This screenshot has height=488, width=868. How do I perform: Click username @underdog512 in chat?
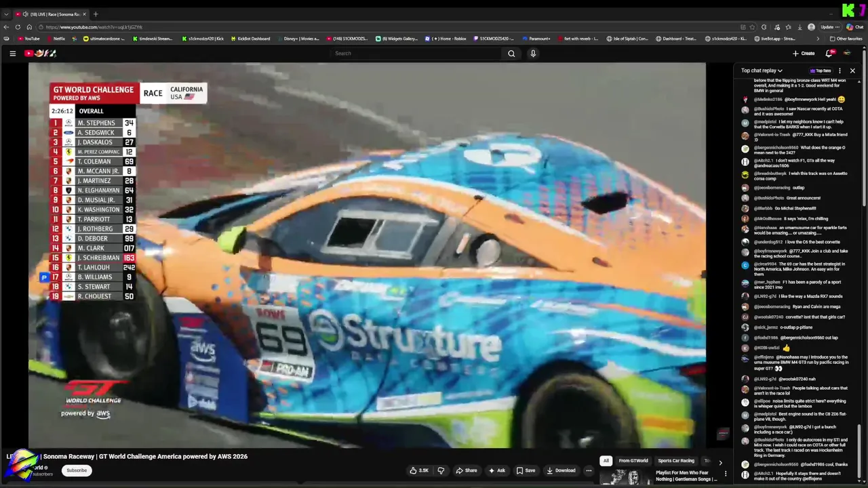pos(768,242)
